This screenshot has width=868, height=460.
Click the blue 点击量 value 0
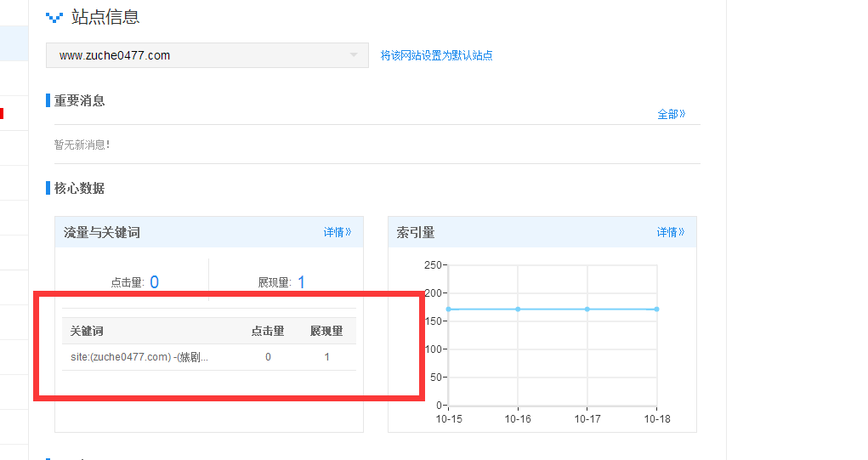(x=154, y=282)
